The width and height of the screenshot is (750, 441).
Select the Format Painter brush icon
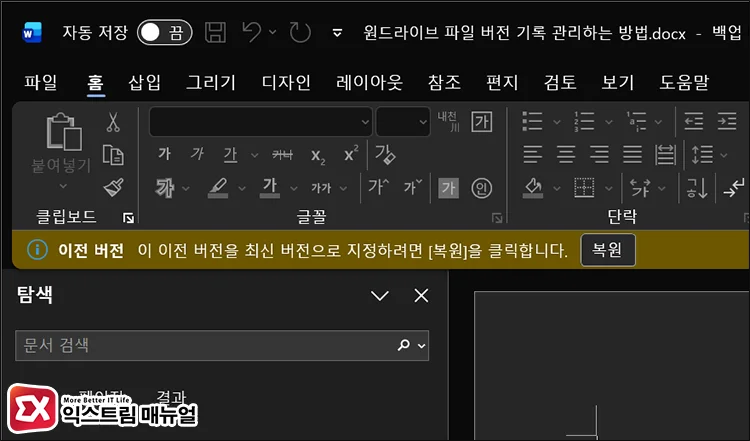(x=113, y=187)
